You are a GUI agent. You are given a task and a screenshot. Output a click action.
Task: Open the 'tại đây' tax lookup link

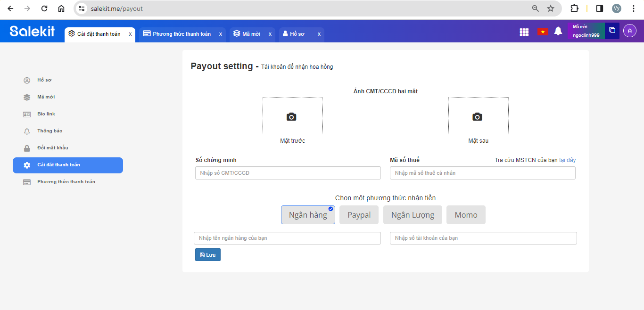(x=567, y=160)
